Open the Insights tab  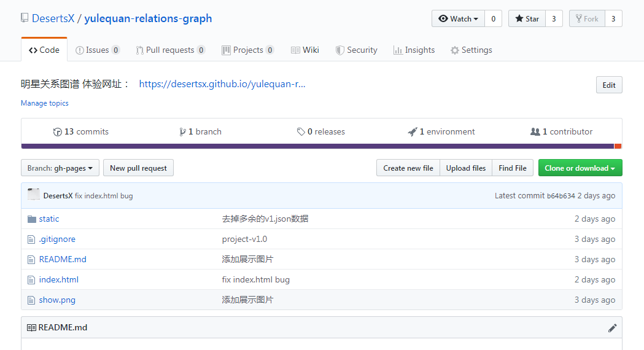pos(414,50)
